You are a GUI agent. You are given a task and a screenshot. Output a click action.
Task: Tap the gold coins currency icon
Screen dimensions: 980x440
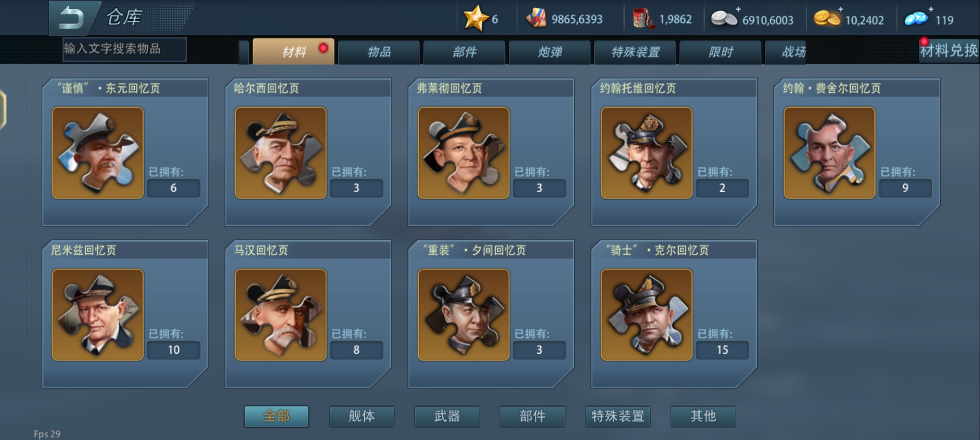(x=827, y=19)
